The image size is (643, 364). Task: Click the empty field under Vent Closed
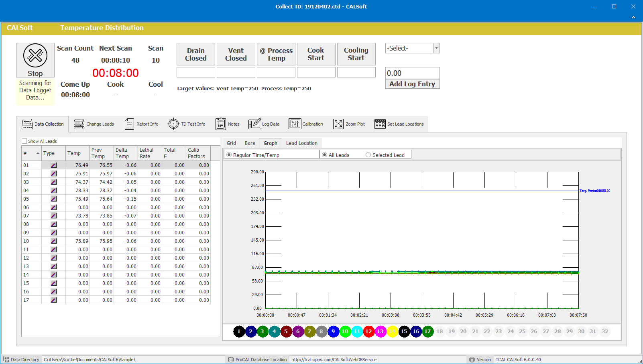(236, 72)
